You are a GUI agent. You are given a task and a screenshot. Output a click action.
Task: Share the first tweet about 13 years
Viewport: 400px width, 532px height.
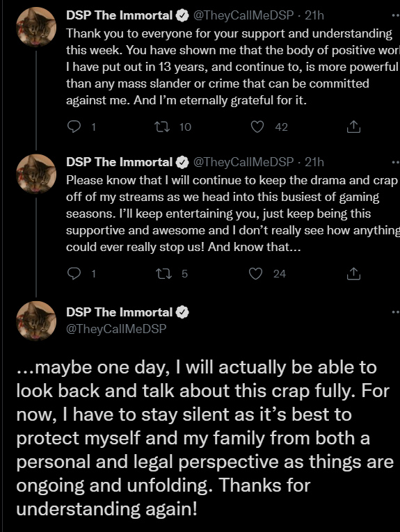(x=353, y=127)
